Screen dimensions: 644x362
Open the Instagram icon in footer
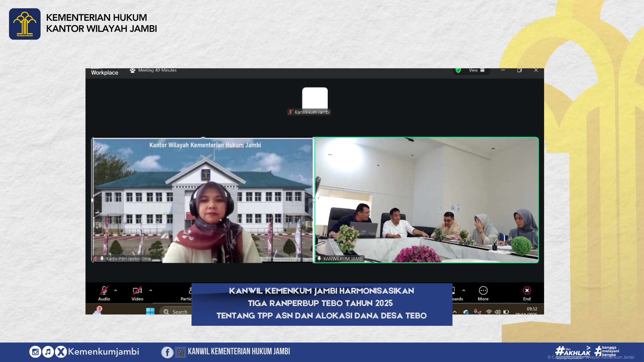[35, 352]
